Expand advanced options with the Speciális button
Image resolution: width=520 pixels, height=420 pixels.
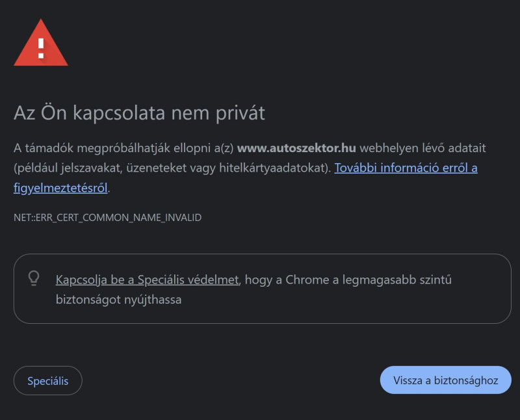pyautogui.click(x=47, y=380)
